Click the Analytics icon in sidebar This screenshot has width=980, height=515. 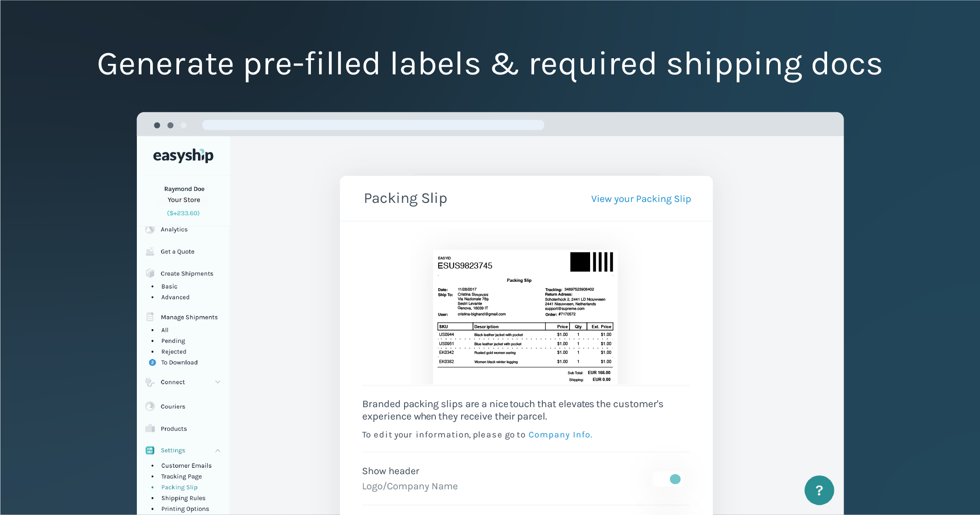point(150,229)
